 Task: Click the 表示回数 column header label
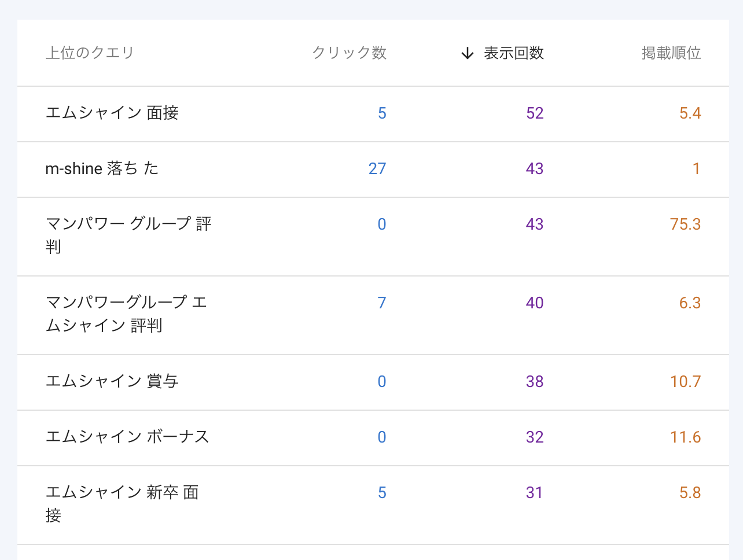(x=514, y=53)
